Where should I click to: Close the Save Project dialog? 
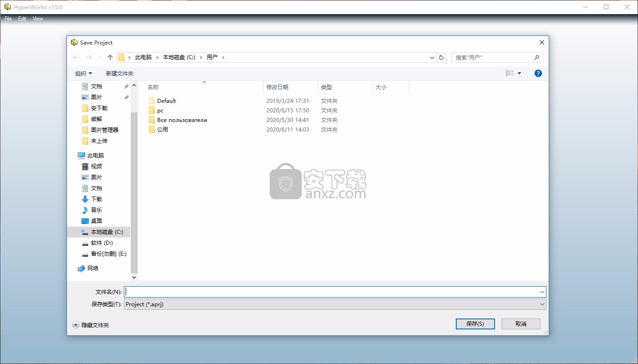pyautogui.click(x=541, y=42)
